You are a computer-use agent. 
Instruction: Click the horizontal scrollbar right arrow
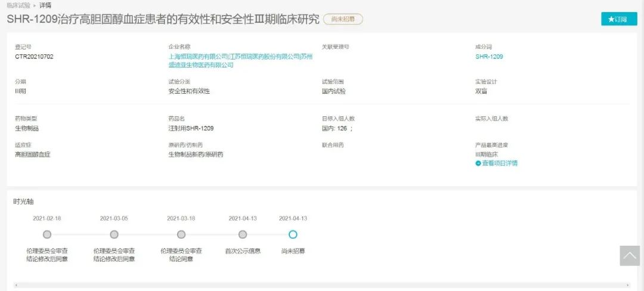(627, 286)
